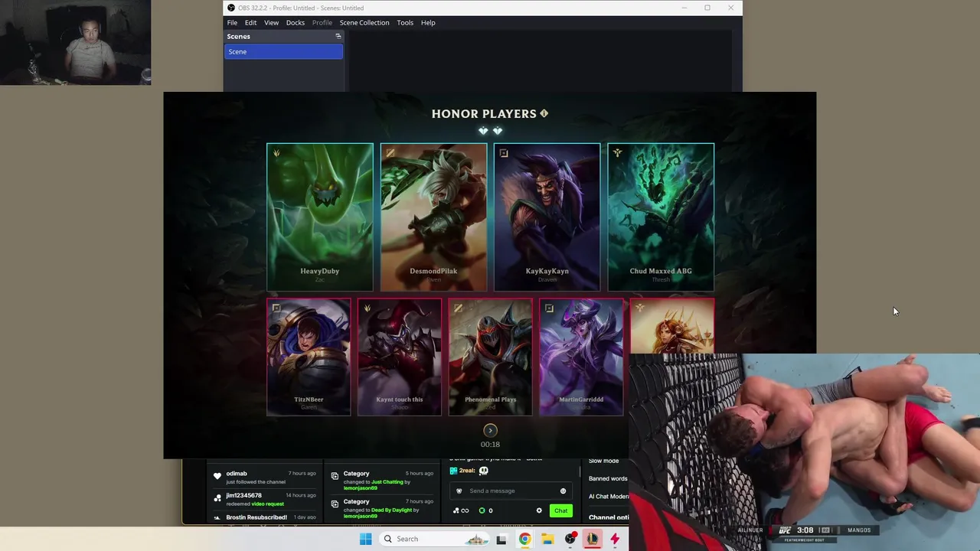The height and width of the screenshot is (551, 980).
Task: Click the channel points balance icon
Action: 461,510
